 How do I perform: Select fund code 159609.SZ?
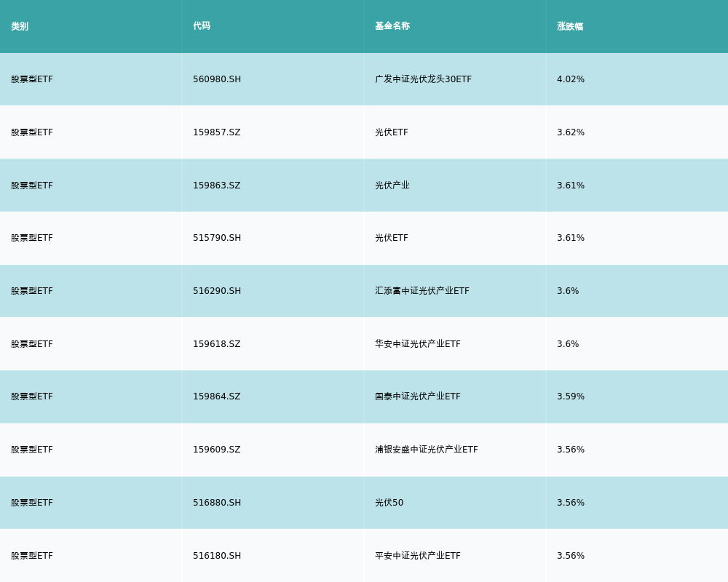tap(217, 450)
